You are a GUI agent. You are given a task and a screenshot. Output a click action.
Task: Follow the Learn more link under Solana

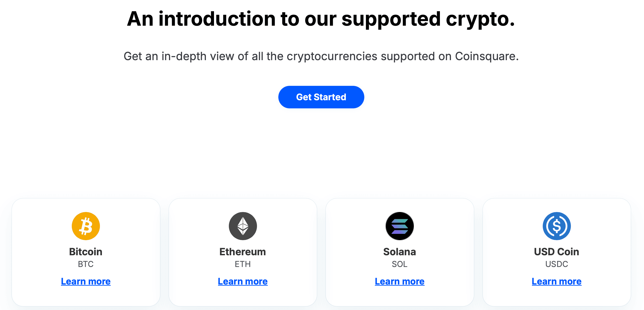(x=399, y=281)
